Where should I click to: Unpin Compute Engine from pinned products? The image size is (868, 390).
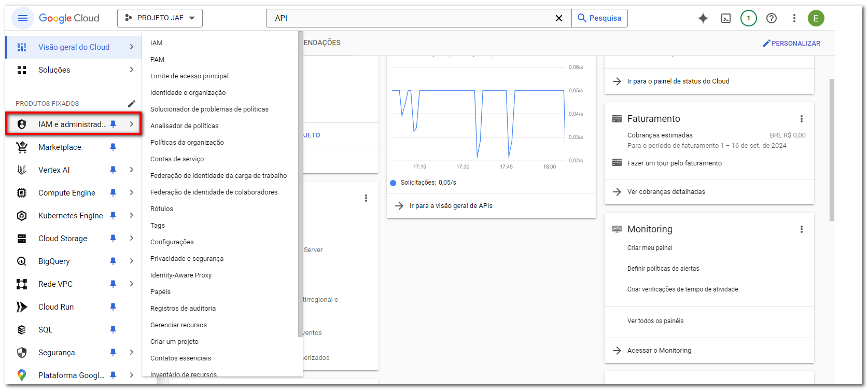point(113,193)
